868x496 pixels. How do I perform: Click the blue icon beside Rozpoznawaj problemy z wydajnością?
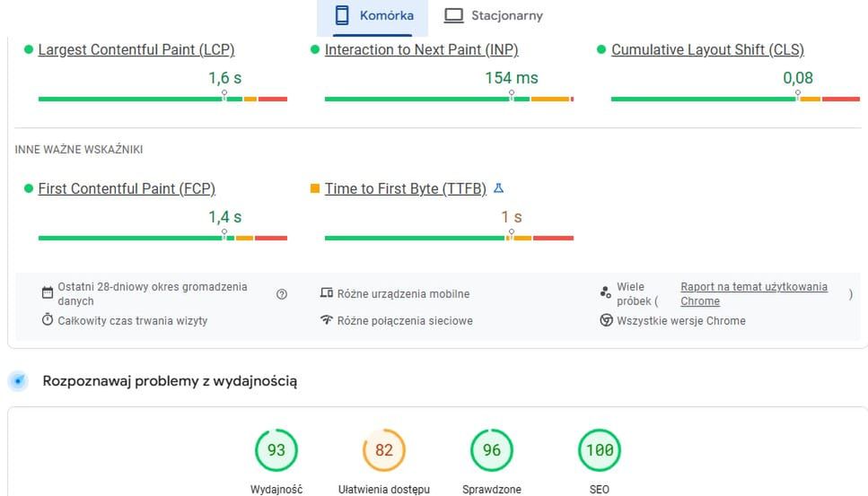coord(18,381)
